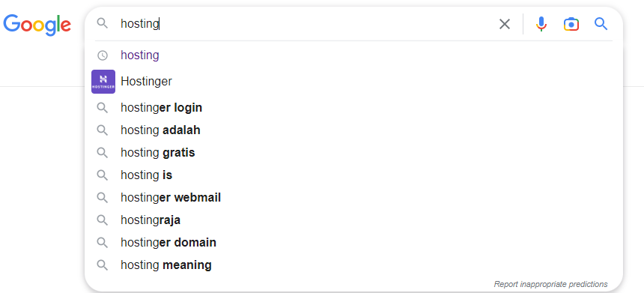644x293 pixels.
Task: Choose 'hostinger domain' suggestion
Action: (353, 243)
